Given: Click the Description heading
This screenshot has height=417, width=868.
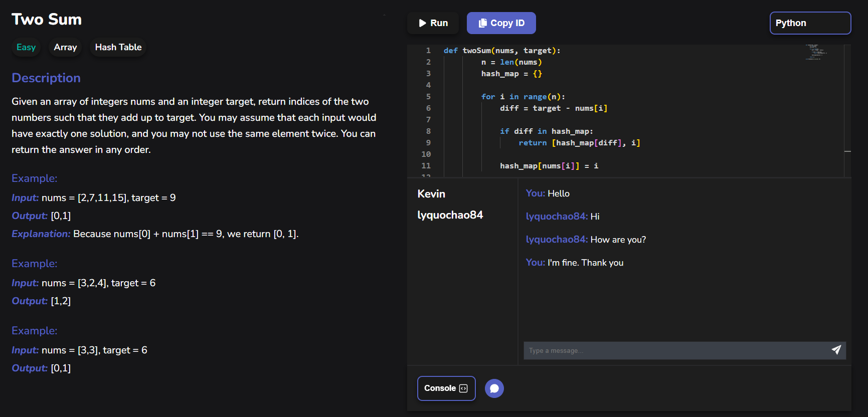Looking at the screenshot, I should pyautogui.click(x=46, y=78).
